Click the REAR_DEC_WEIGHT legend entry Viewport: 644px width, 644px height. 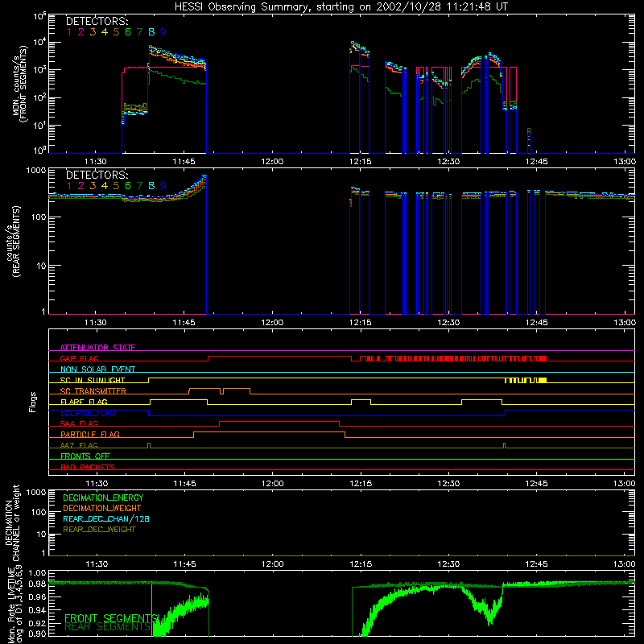[x=99, y=530]
